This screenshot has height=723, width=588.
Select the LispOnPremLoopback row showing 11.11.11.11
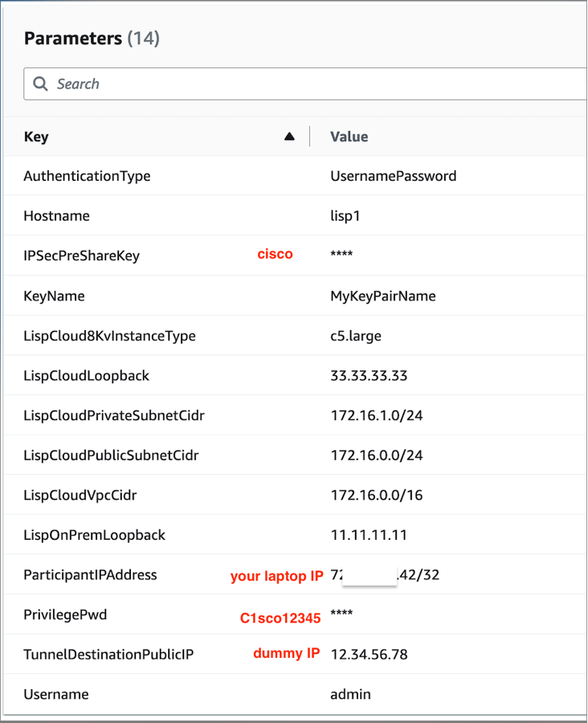241,535
